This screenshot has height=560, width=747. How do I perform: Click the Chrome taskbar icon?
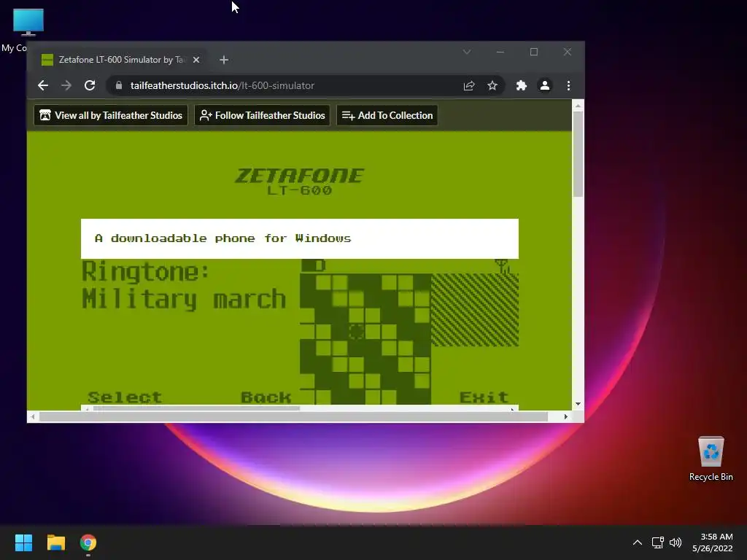(88, 542)
